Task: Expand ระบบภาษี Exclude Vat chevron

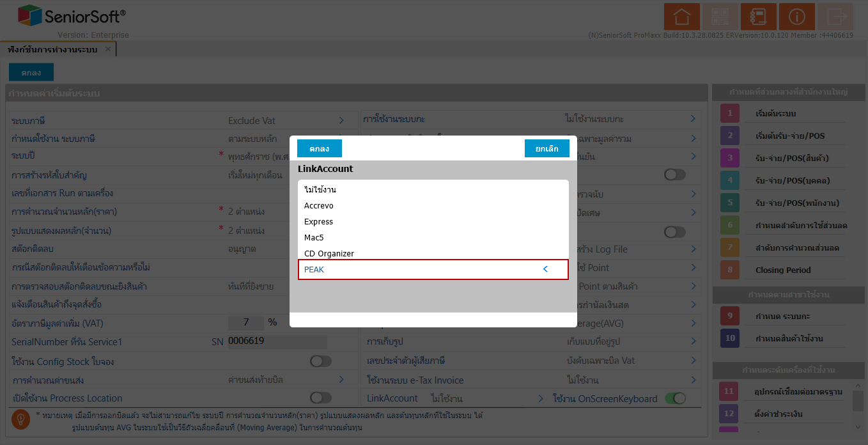Action: point(341,120)
